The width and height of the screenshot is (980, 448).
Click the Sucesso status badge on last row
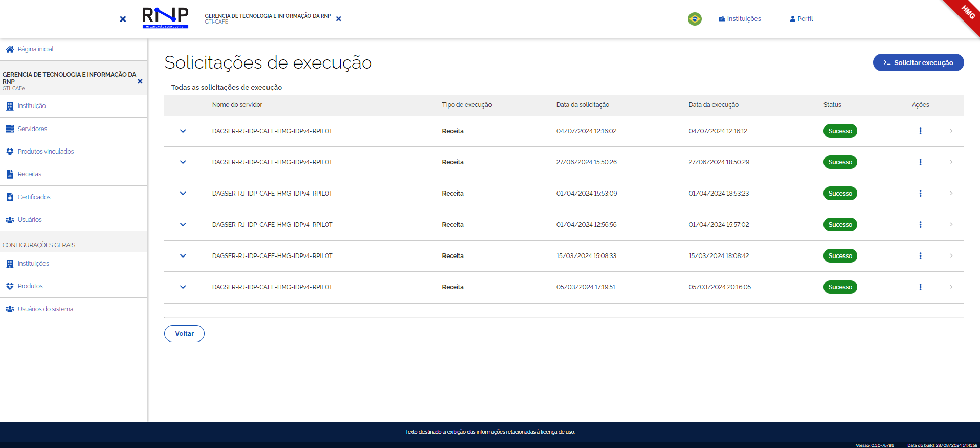tap(840, 287)
